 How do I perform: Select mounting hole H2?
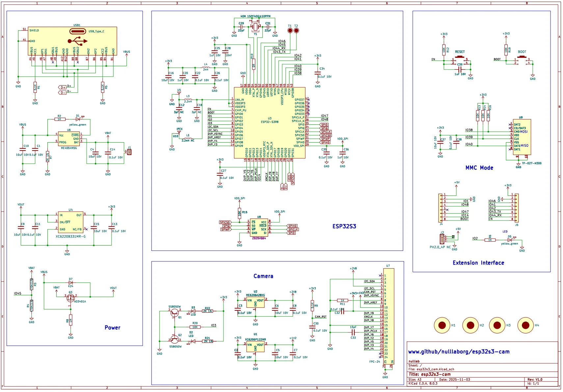tap(470, 325)
